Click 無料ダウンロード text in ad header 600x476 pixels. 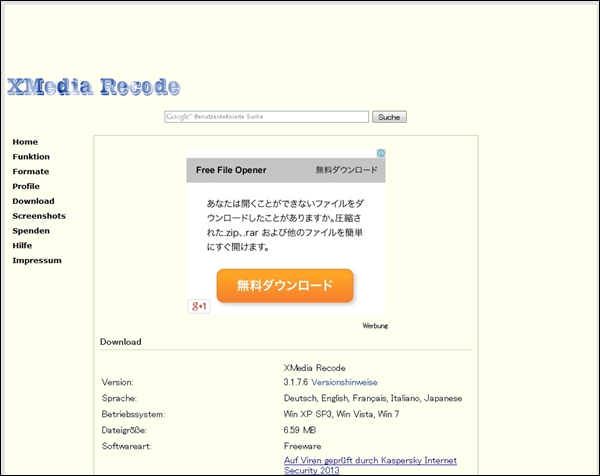(346, 170)
